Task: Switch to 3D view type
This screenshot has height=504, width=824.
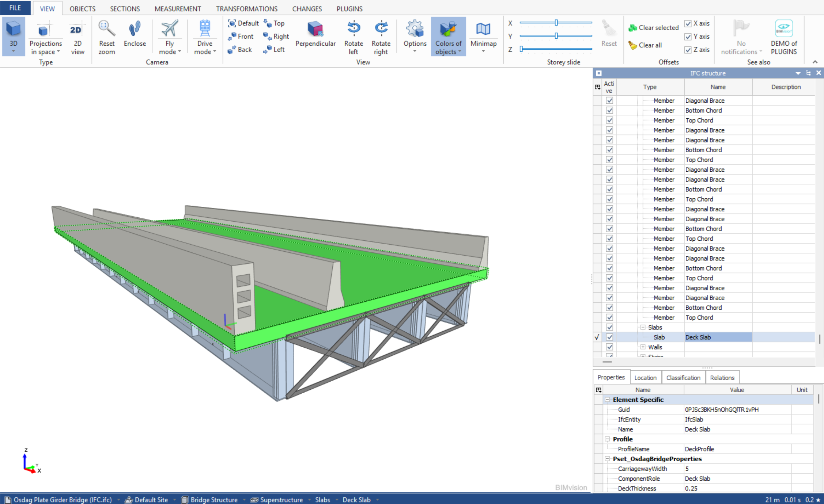Action: (14, 37)
